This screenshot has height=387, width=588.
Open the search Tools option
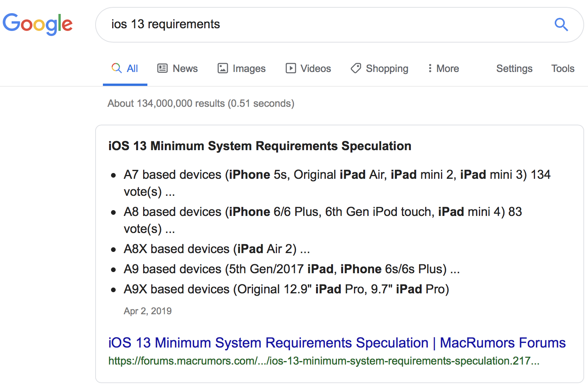562,68
